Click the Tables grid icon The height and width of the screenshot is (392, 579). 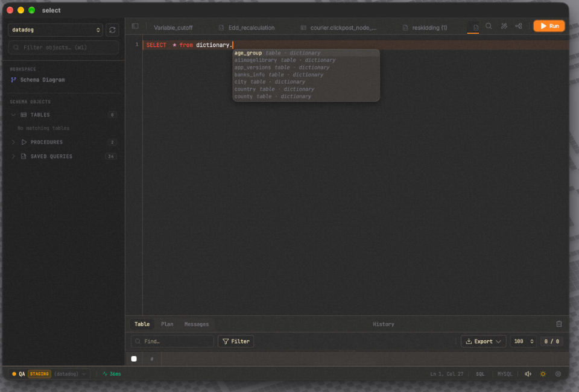click(x=24, y=115)
